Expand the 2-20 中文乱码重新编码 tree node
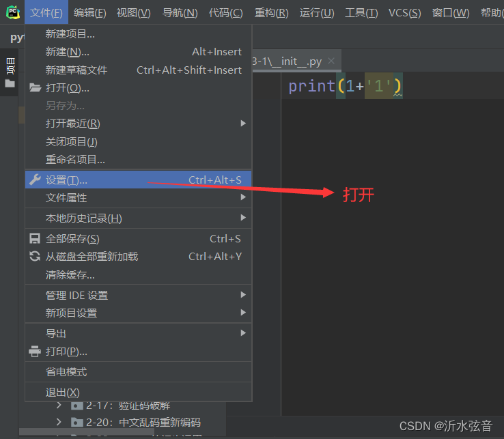The image size is (504, 439). click(59, 423)
